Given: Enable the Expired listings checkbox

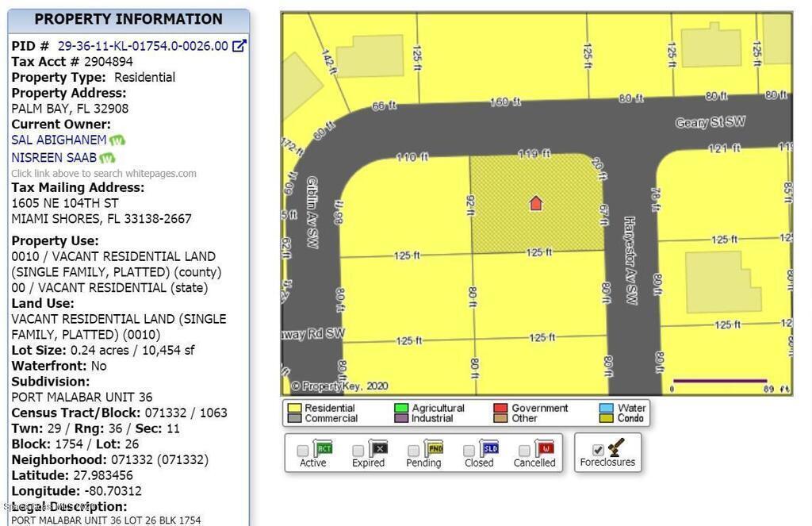Looking at the screenshot, I should tap(358, 451).
